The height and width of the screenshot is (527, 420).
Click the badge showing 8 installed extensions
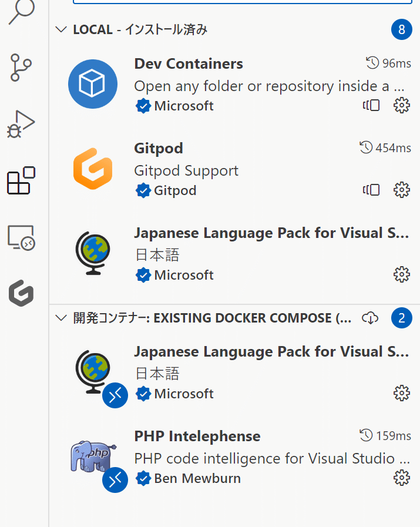point(402,29)
